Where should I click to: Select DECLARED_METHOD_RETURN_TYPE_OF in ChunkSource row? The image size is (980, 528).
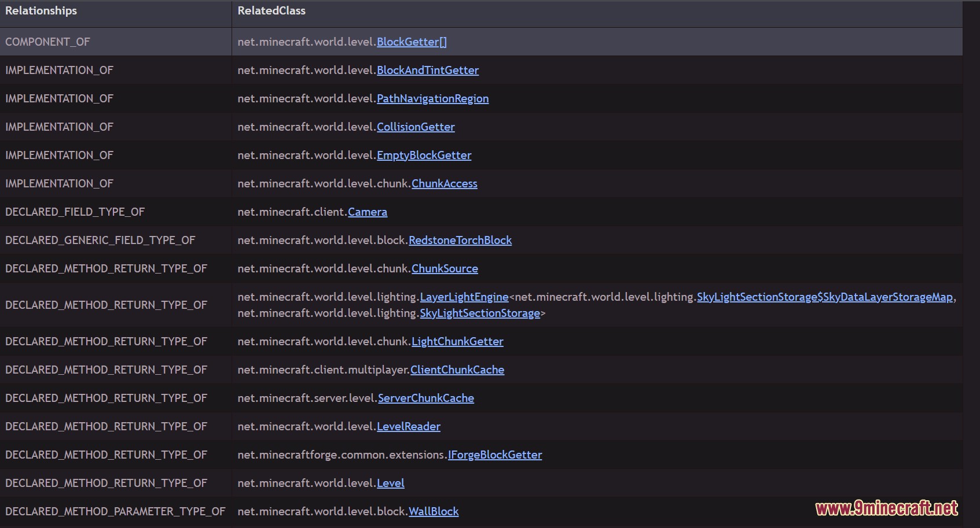[116, 268]
